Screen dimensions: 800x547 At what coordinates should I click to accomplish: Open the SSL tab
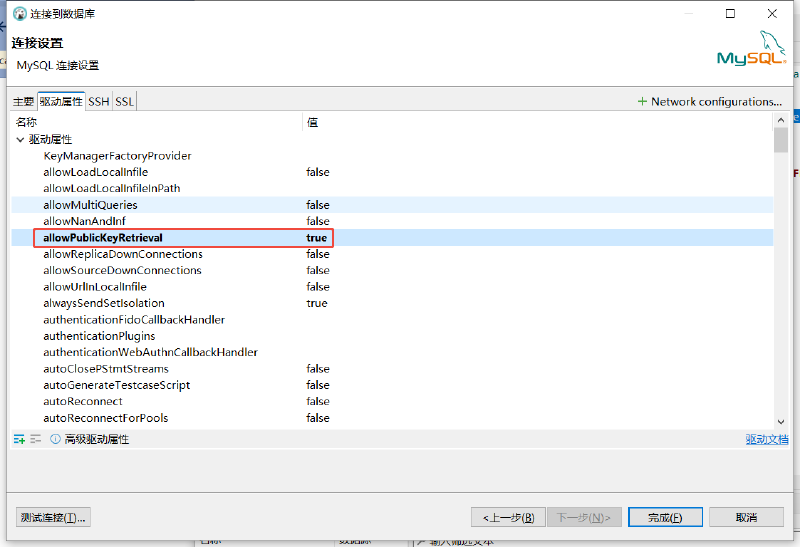(x=124, y=102)
